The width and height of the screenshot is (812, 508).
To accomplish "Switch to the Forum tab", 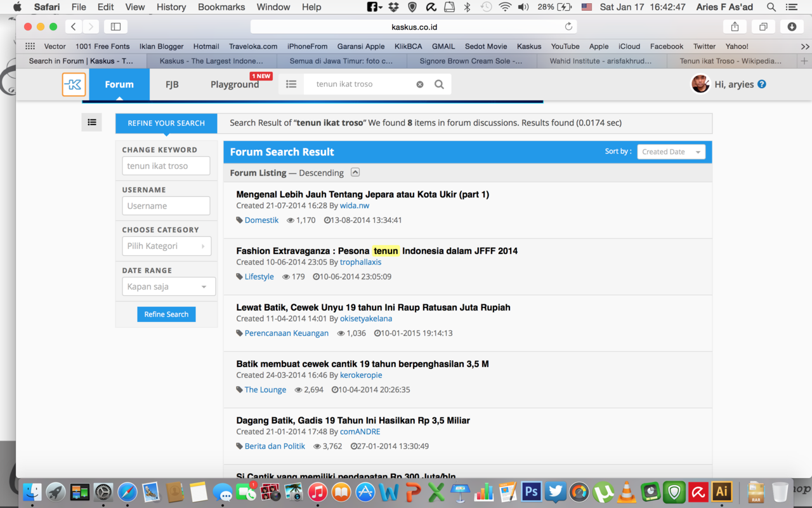I will pyautogui.click(x=119, y=84).
